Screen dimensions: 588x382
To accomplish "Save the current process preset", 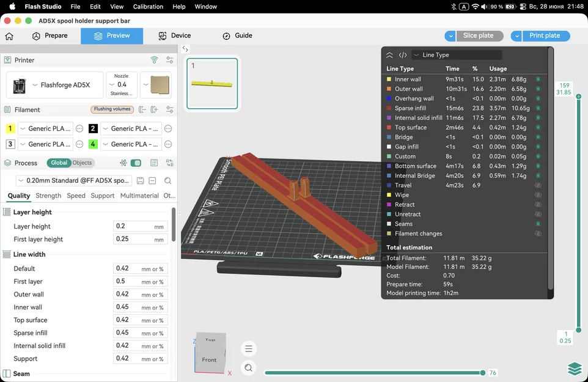I will [x=140, y=181].
